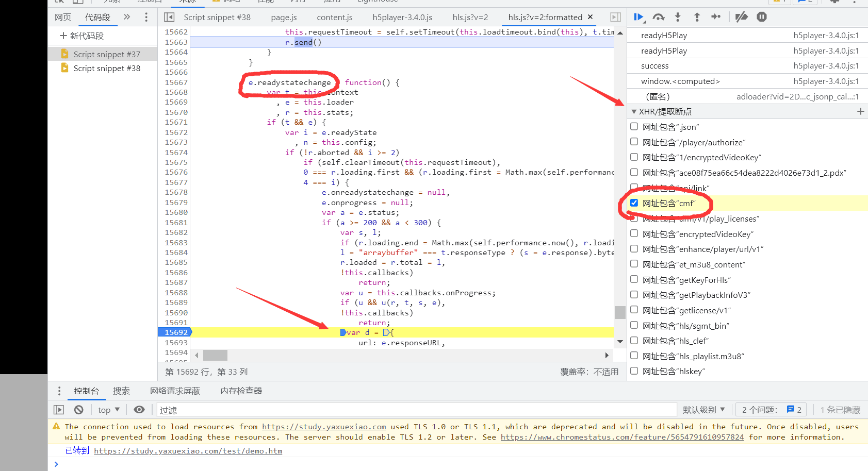868x471 pixels.
Task: Create a live expression with eye icon
Action: pos(139,410)
